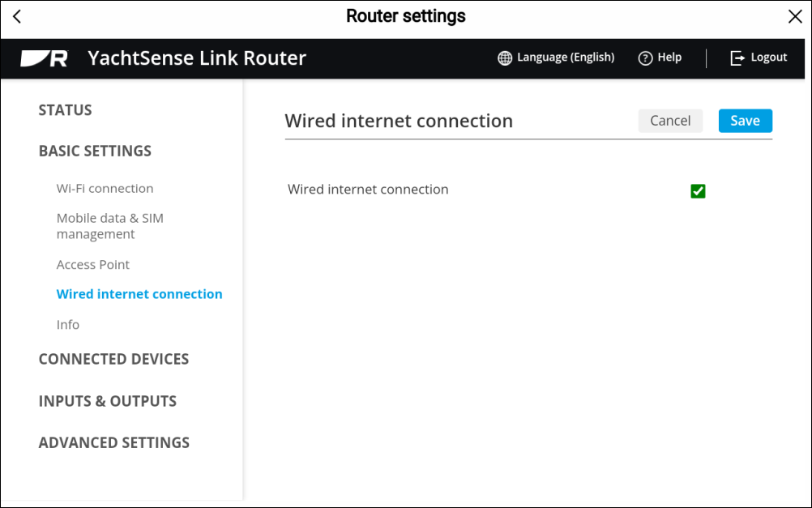Click the Save button

coord(746,121)
